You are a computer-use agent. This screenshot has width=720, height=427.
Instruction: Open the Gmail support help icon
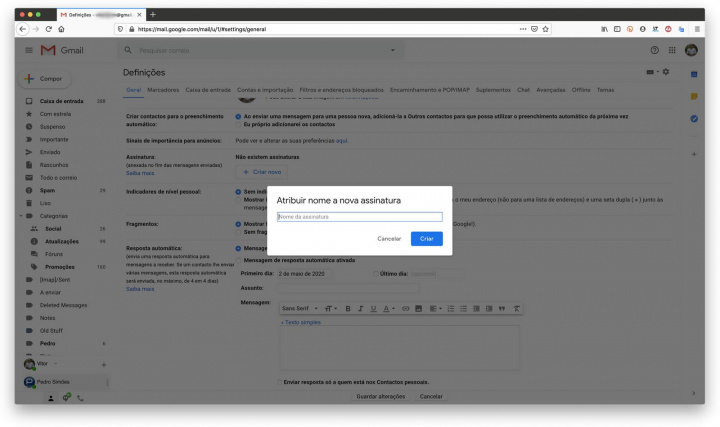[655, 50]
